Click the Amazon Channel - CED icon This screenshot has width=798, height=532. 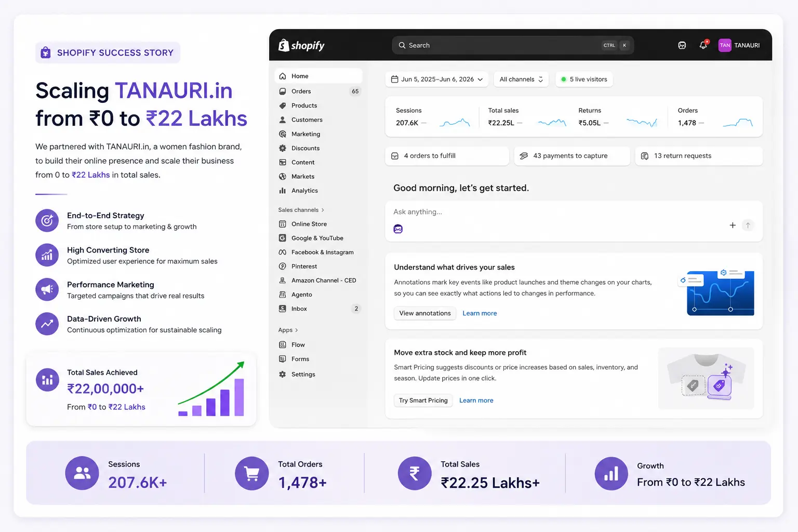point(283,281)
